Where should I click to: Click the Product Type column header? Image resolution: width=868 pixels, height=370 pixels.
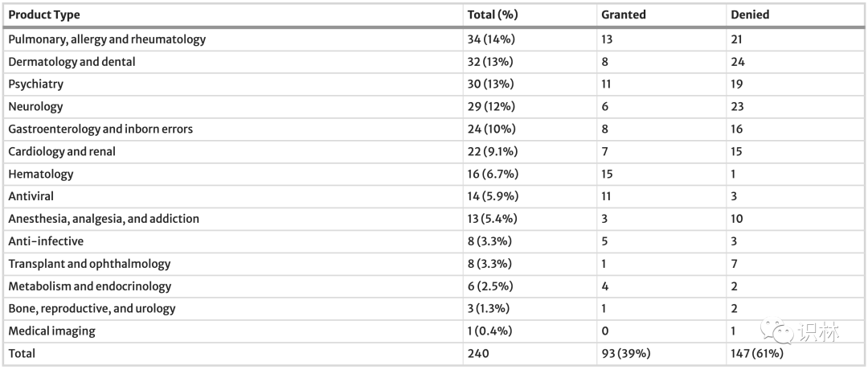coord(44,14)
